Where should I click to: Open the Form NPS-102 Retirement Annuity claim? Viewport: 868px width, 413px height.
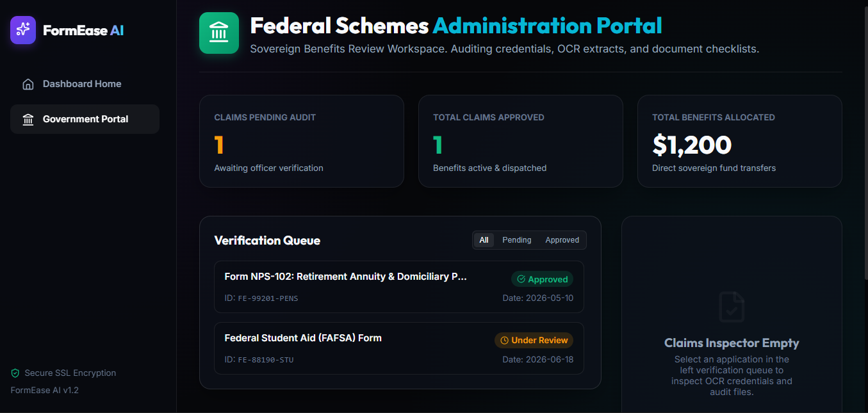click(399, 287)
